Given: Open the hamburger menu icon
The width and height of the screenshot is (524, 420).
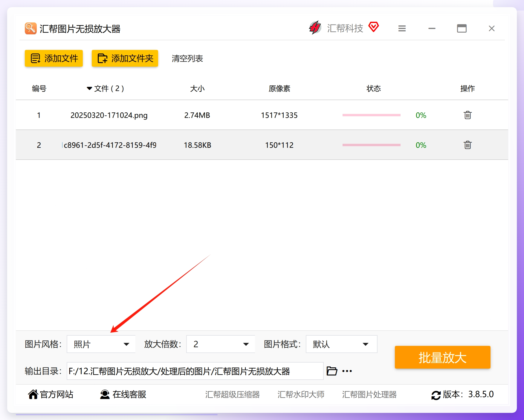Looking at the screenshot, I should click(402, 28).
